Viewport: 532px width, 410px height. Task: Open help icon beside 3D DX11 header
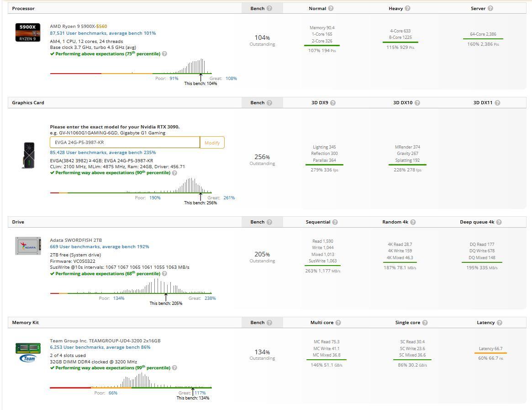tap(497, 103)
